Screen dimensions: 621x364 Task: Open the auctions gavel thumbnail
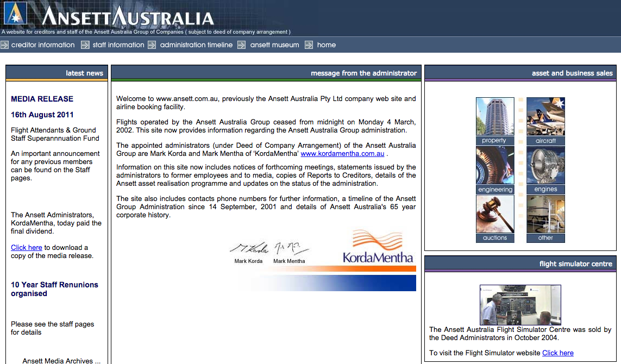[495, 214]
